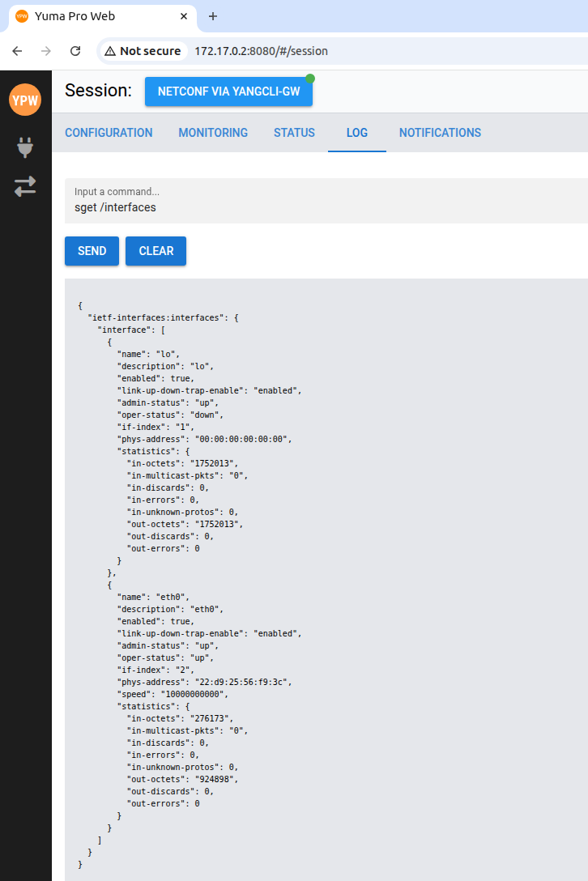This screenshot has width=588, height=881.
Task: Click the Yuma Pro Web tab favicon
Action: click(x=21, y=15)
